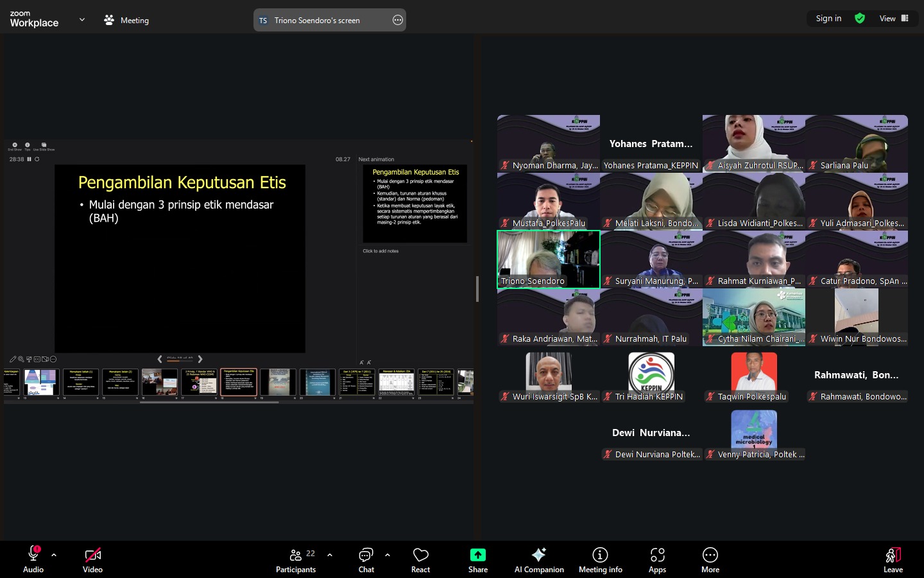The image size is (924, 578).
Task: Expand the audio settings caret
Action: point(54,555)
